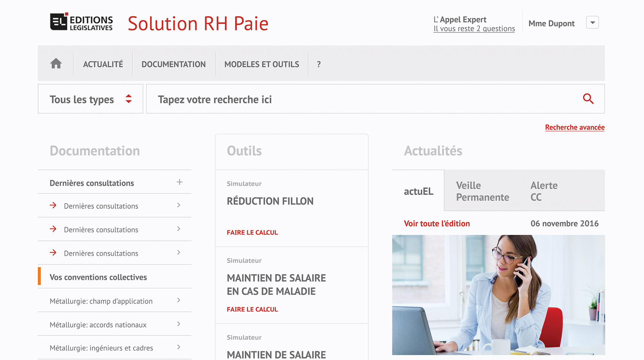Open the first Dernières consultations row
Viewport: 644px width, 360px height.
point(115,206)
